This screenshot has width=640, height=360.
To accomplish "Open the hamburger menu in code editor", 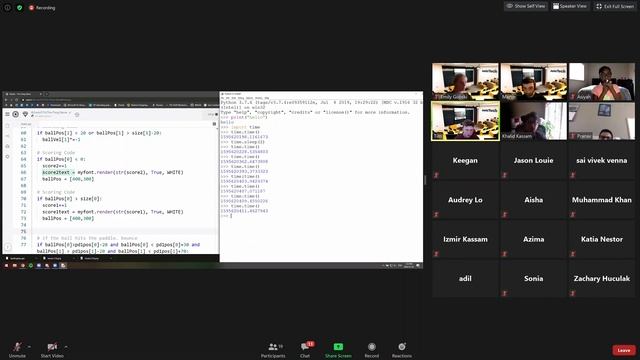I will point(7,114).
